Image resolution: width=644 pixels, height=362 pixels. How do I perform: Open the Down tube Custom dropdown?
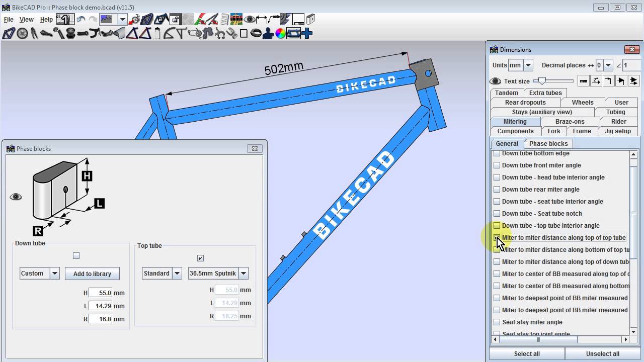click(55, 274)
